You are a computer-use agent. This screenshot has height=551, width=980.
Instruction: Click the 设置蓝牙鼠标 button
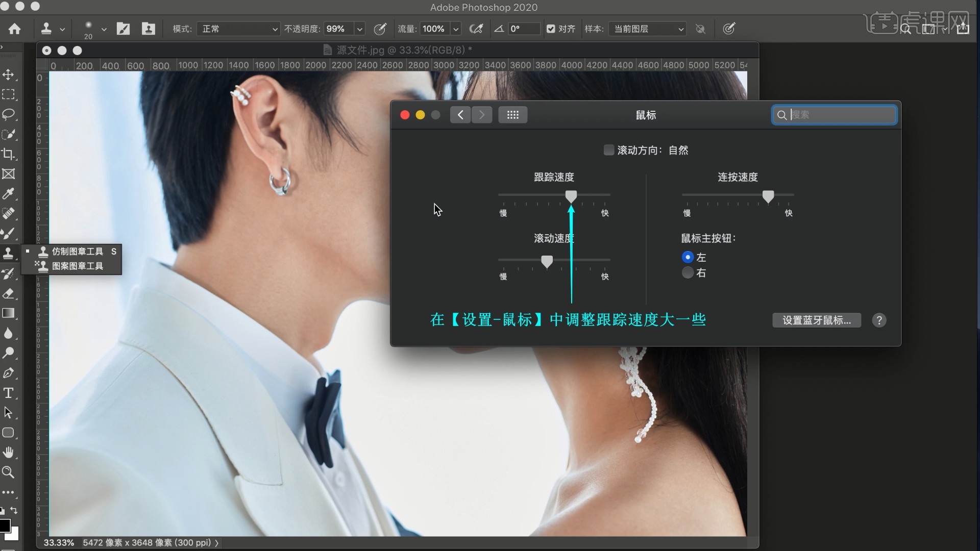(816, 320)
